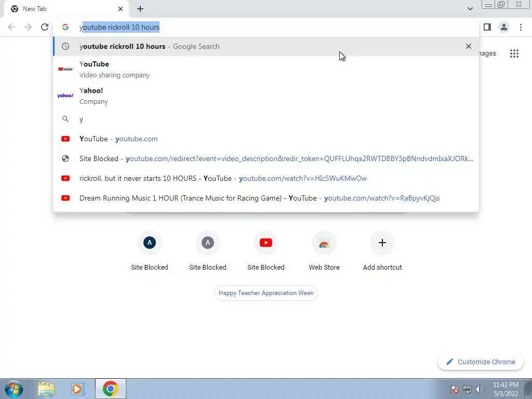Click the New Tab tab title

coord(34,9)
